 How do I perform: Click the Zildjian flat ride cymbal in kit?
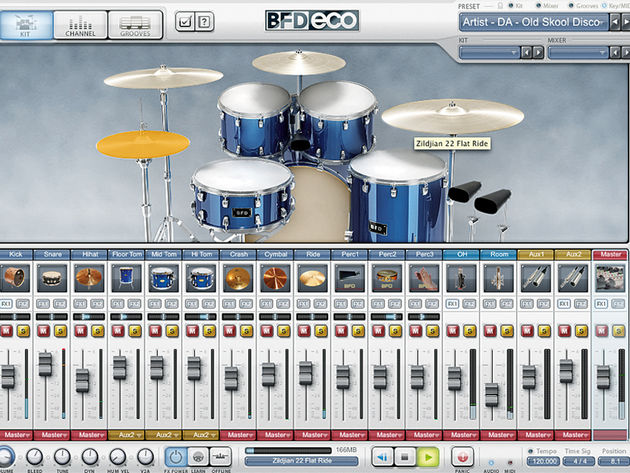[453, 117]
